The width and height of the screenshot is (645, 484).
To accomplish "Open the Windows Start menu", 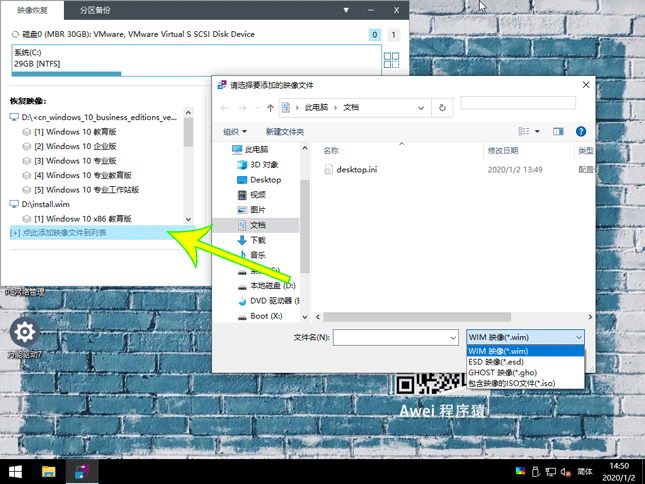I will 15,472.
